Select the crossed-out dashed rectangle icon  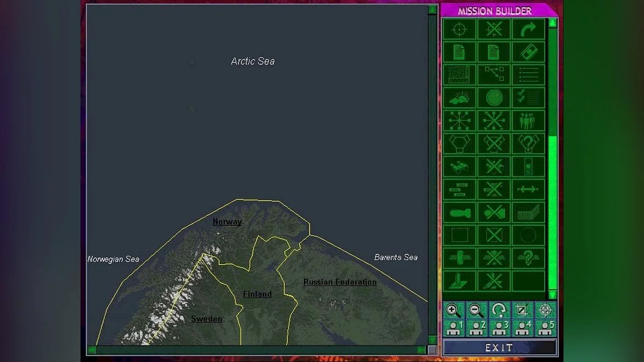coord(494,235)
